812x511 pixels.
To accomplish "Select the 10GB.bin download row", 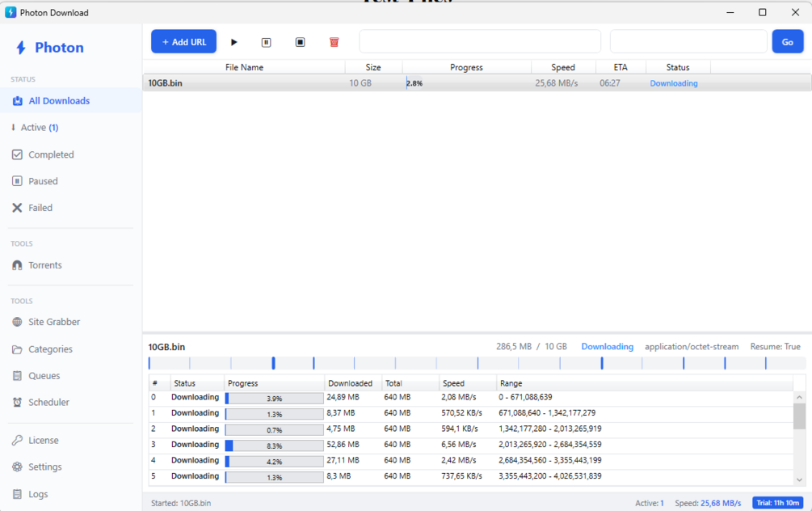I will click(477, 83).
